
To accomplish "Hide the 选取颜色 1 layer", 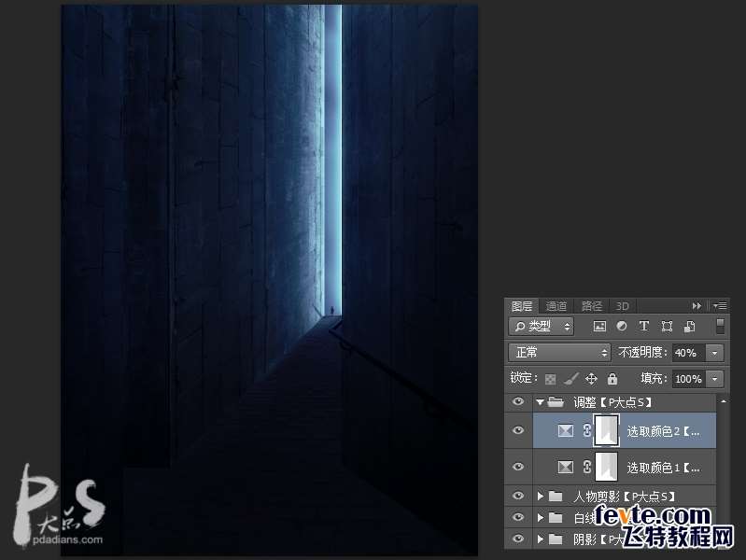I will point(518,467).
